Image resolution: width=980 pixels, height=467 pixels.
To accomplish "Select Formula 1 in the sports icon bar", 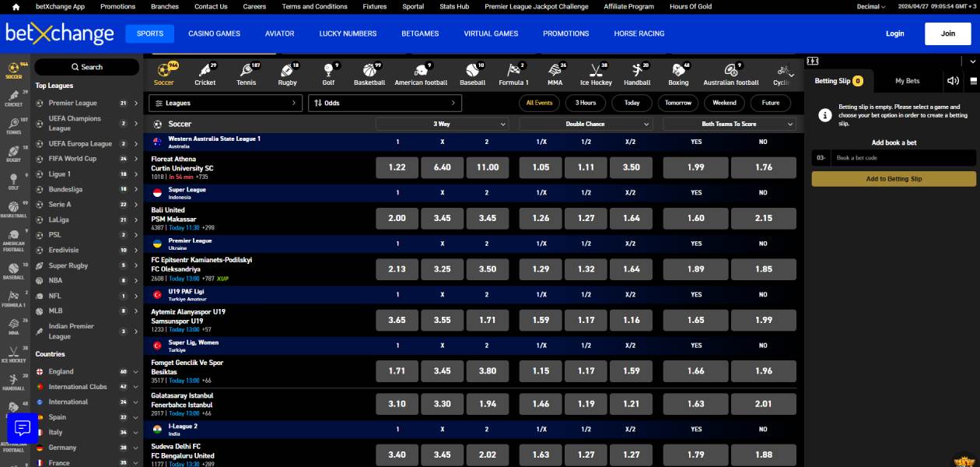I will tap(513, 75).
